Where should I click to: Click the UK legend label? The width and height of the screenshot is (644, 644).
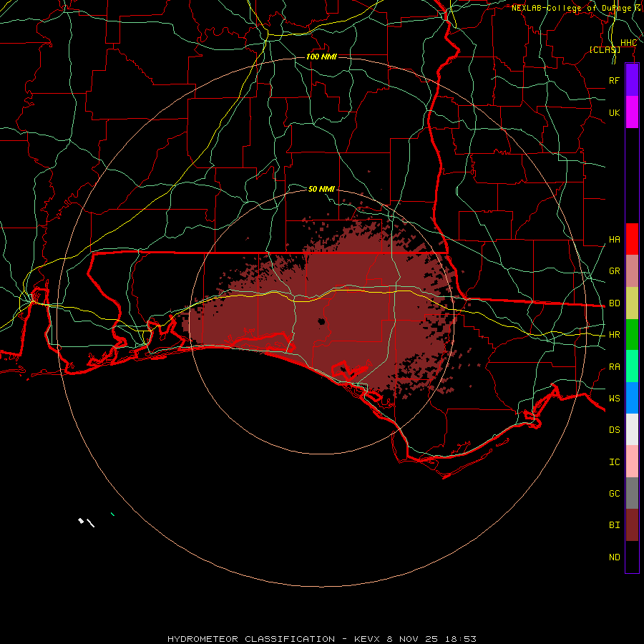click(615, 112)
